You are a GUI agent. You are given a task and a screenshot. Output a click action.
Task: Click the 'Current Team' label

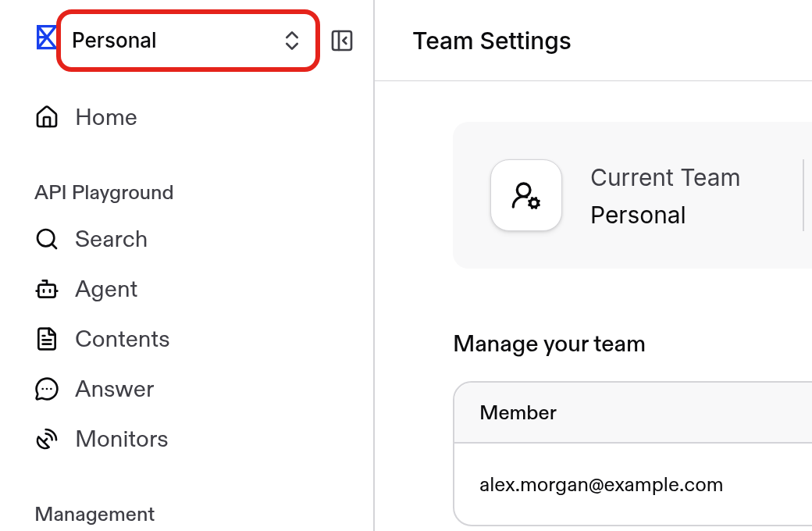[x=665, y=178]
